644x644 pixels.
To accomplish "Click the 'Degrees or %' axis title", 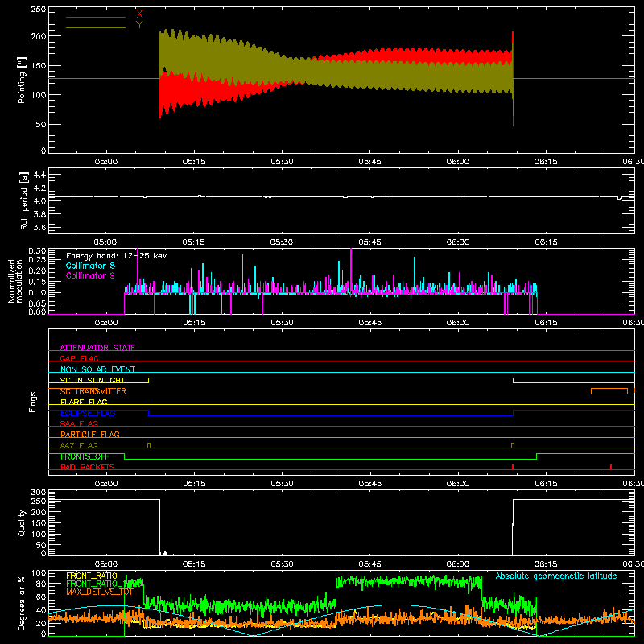I will pos(22,603).
